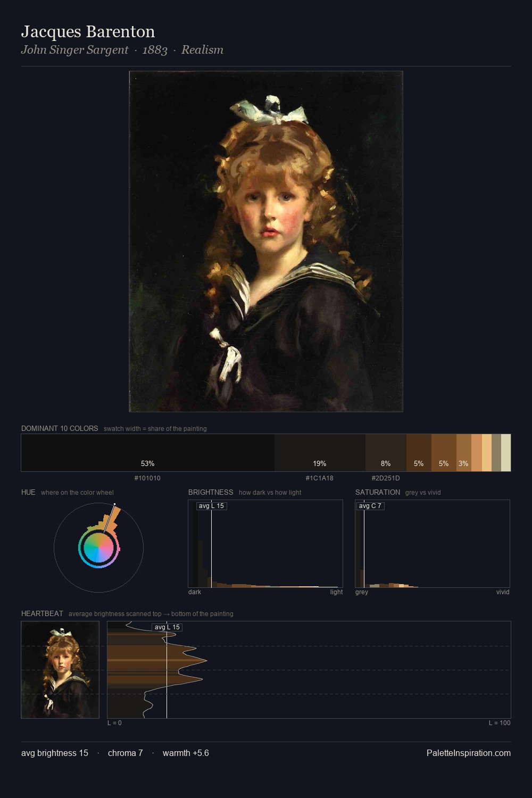
Task: Click the 'BRIGHTNESS' section heading
Action: pyautogui.click(x=211, y=492)
